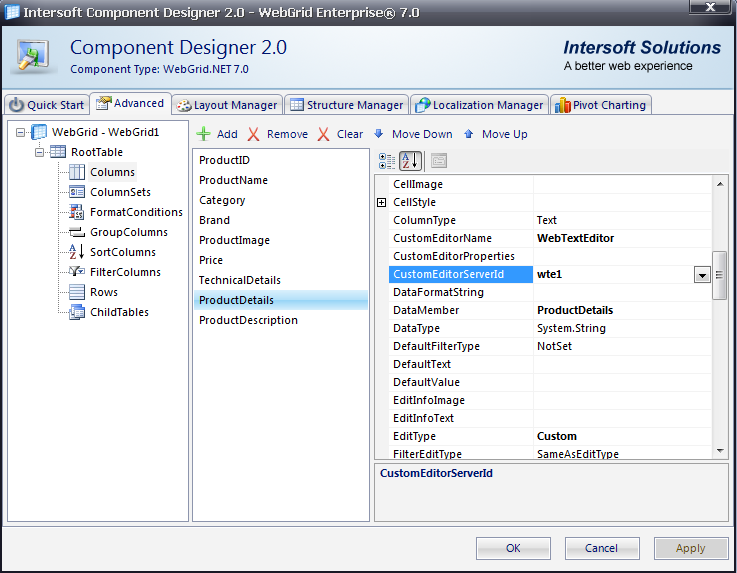Image resolution: width=737 pixels, height=573 pixels.
Task: Click the red Remove X icon
Action: [254, 134]
